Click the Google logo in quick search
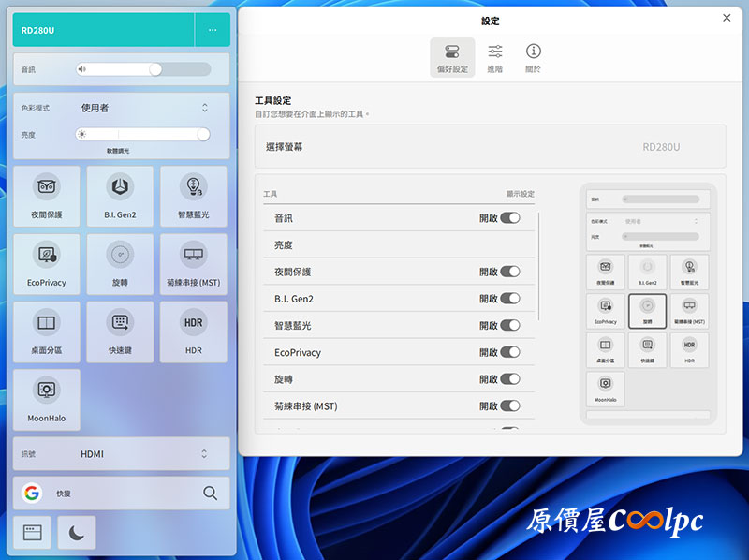The width and height of the screenshot is (749, 560). pyautogui.click(x=32, y=493)
